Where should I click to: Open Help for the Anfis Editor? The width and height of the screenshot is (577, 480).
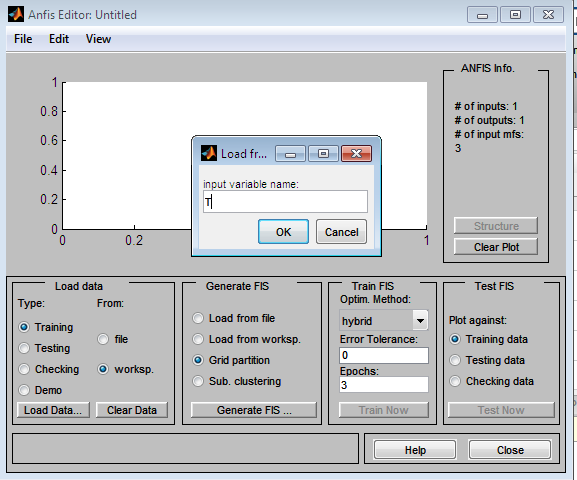click(415, 450)
